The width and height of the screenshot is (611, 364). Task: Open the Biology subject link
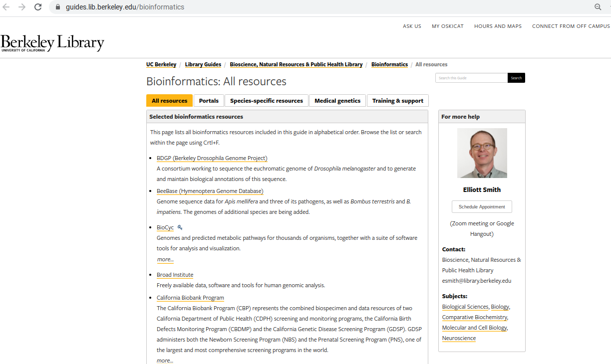(500, 307)
